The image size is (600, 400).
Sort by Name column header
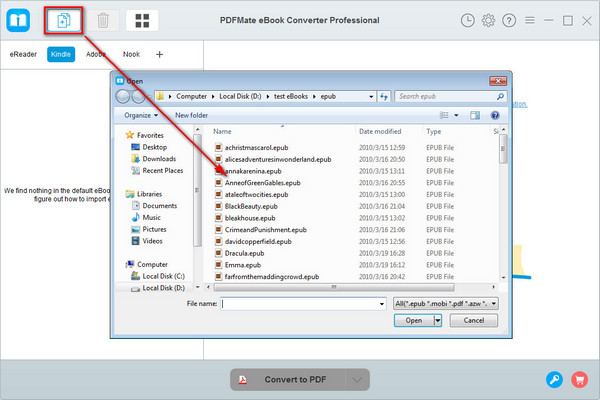pyautogui.click(x=222, y=131)
